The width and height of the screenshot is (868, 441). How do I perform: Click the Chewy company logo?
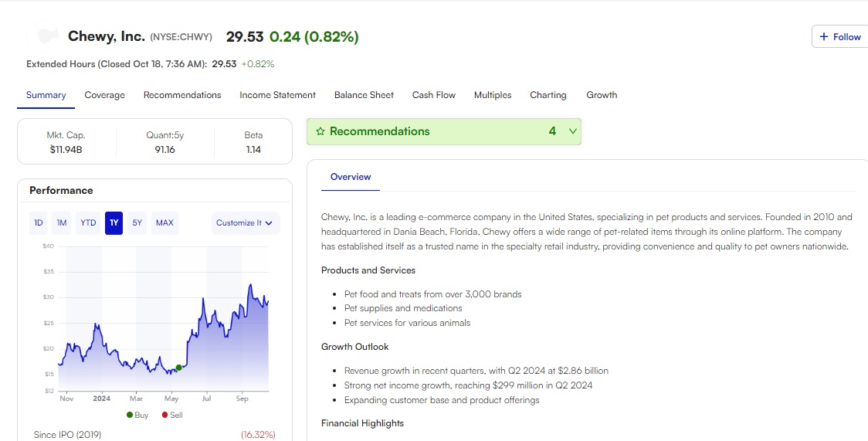pos(43,36)
